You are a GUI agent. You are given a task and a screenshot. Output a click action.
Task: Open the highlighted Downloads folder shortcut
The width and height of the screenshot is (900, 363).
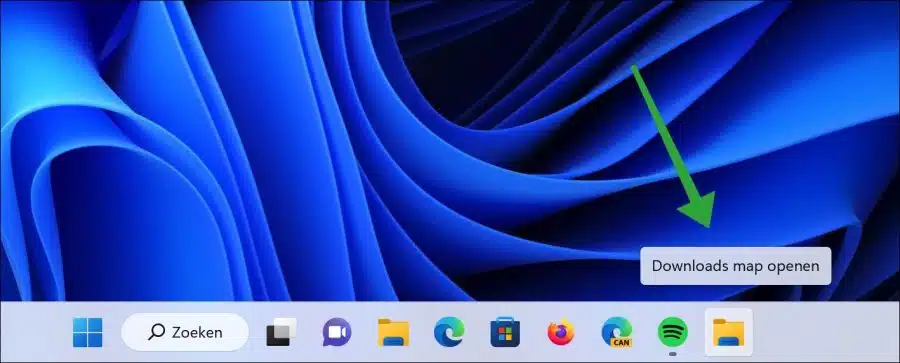point(728,332)
